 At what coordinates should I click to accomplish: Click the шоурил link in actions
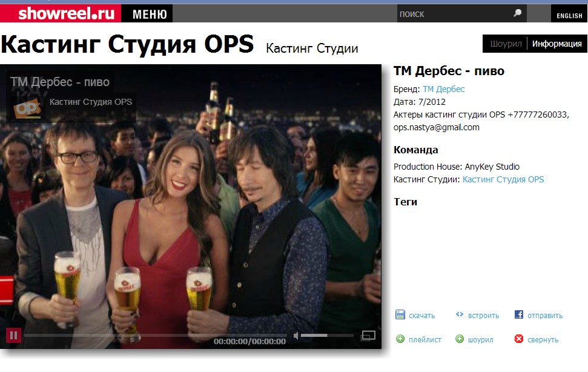coord(480,340)
